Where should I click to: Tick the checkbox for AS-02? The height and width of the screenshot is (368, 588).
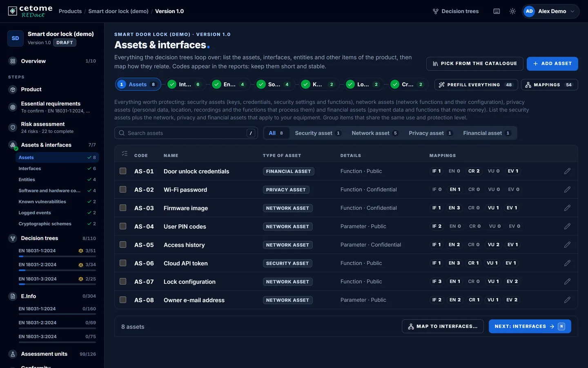click(123, 189)
